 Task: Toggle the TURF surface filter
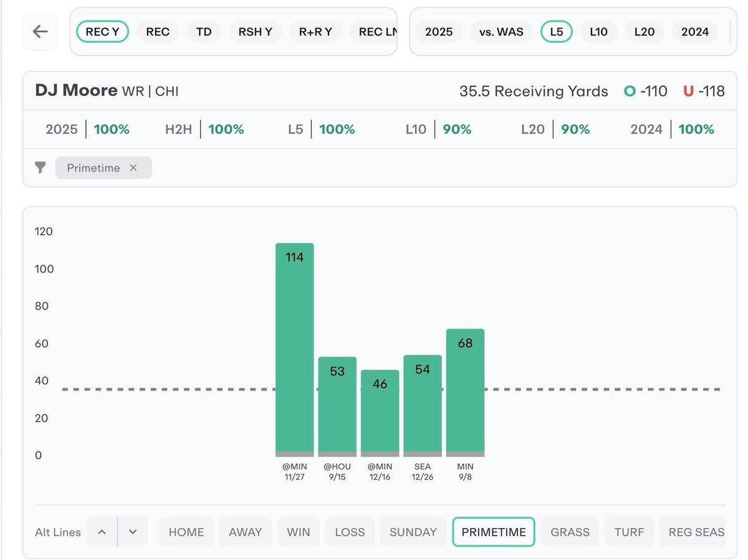pos(630,532)
